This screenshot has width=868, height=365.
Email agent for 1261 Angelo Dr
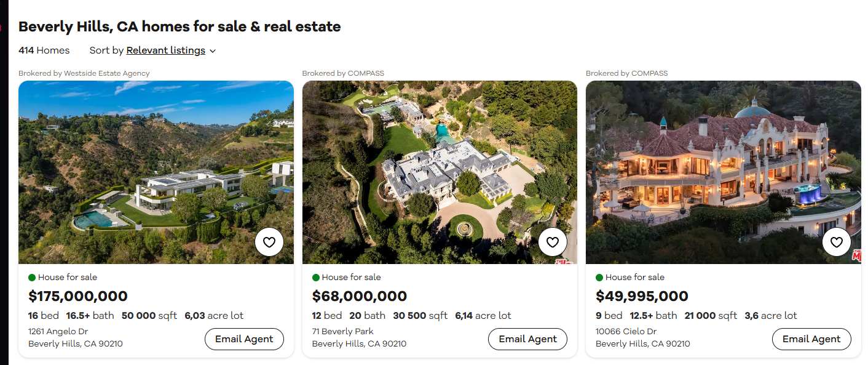[x=244, y=339]
